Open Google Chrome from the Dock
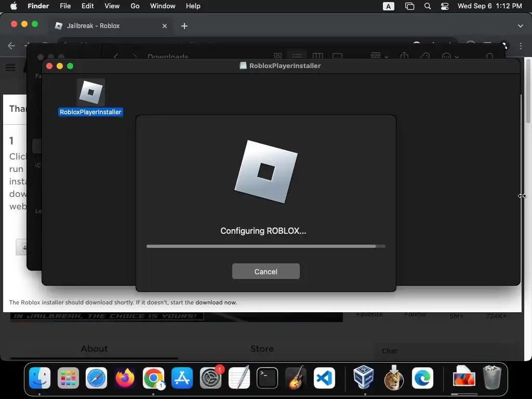 [153, 378]
